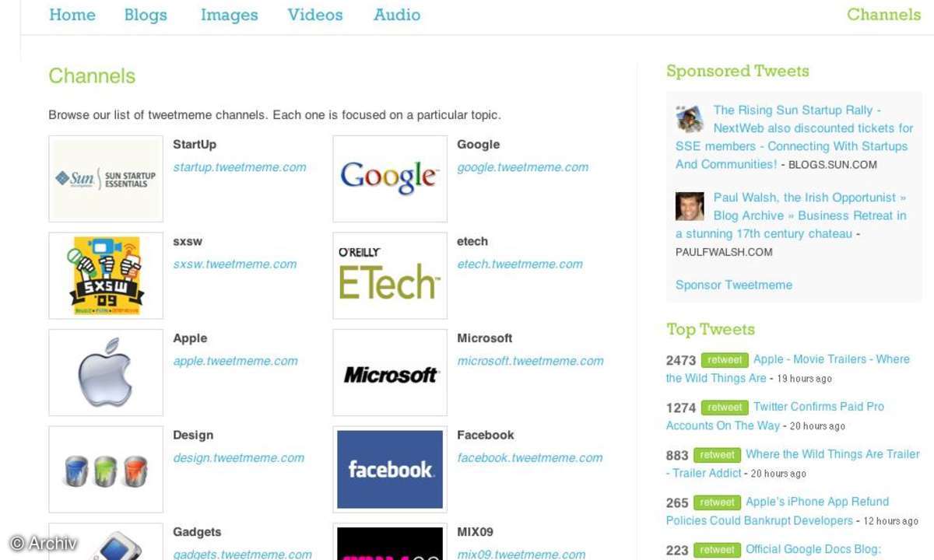Select the Audio tab
Viewport: 934px width, 560px height.
(397, 15)
